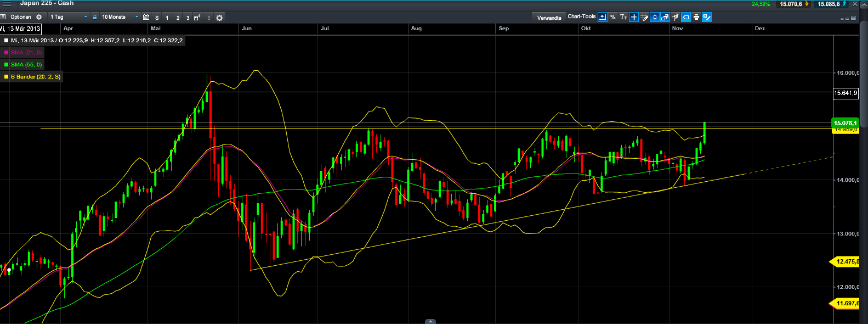Click the Jun label on time axis
868x324 pixels.
(247, 29)
